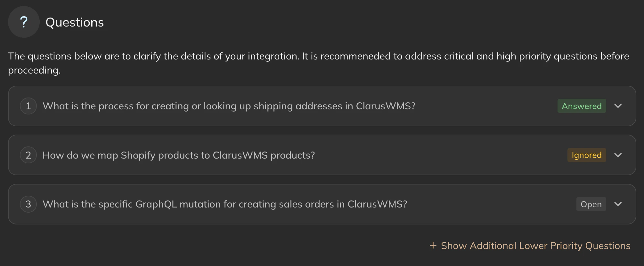Click the number 3 circle badge
This screenshot has width=644, height=266.
coord(29,204)
